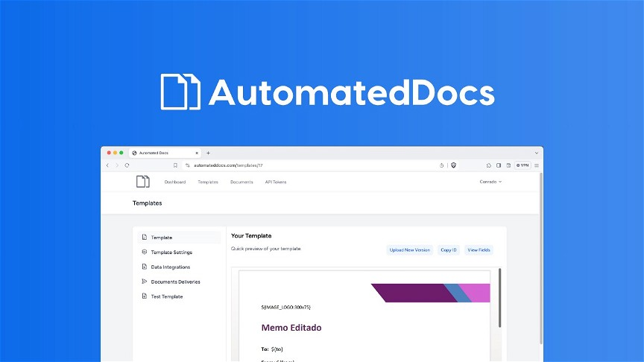
Task: Open the Dashboard nav item
Action: (x=175, y=182)
